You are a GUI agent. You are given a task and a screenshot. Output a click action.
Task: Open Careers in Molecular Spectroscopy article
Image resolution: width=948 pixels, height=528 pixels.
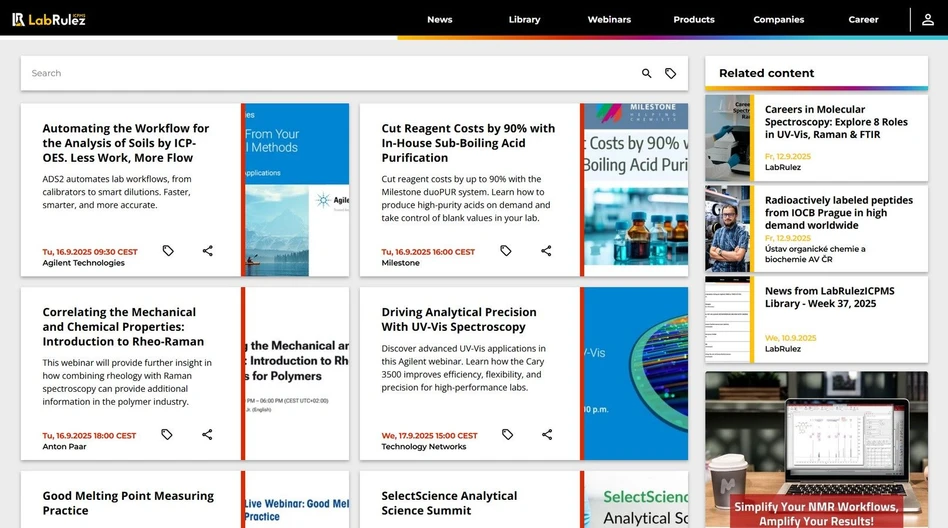tap(836, 122)
